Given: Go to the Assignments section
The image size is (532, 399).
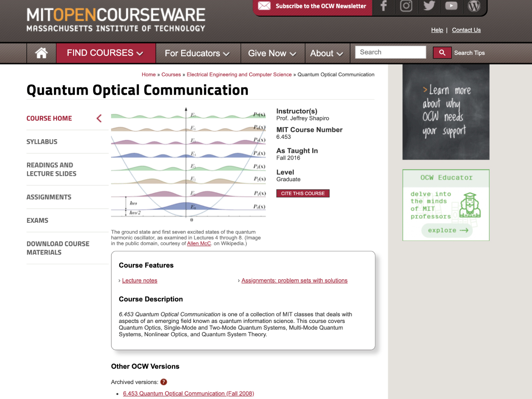Looking at the screenshot, I should (x=49, y=197).
